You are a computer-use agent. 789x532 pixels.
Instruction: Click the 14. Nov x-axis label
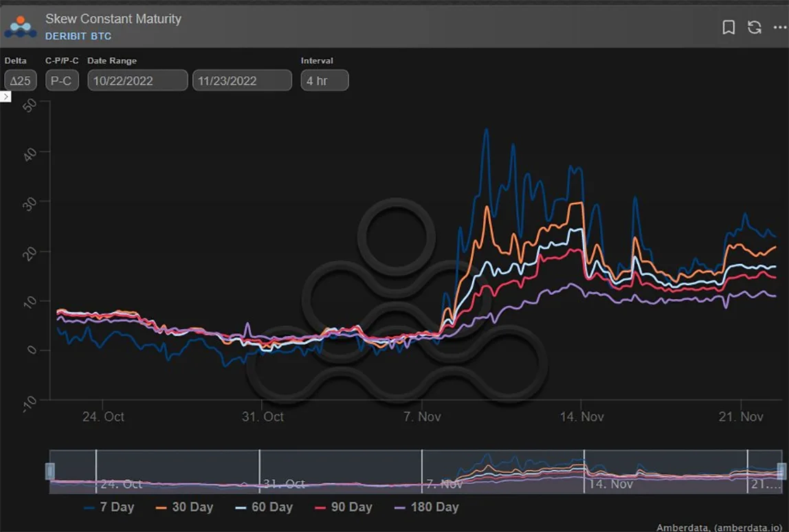(x=581, y=417)
